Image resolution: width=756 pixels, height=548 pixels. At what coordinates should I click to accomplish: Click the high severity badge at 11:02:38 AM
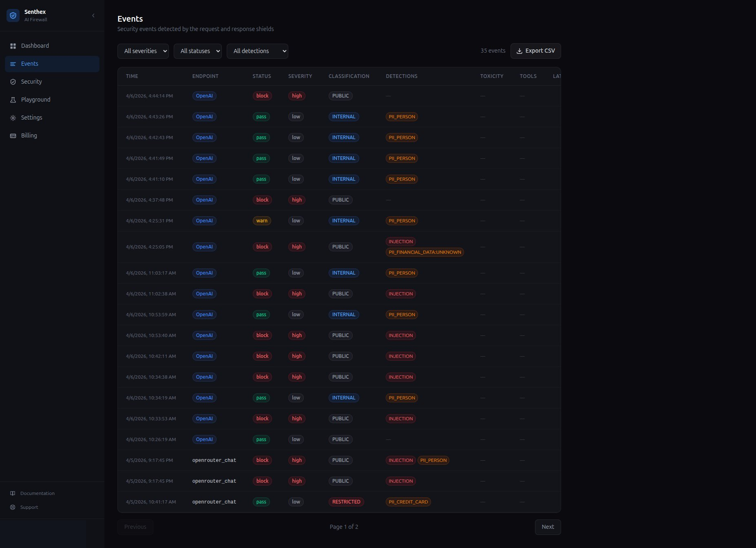click(297, 294)
